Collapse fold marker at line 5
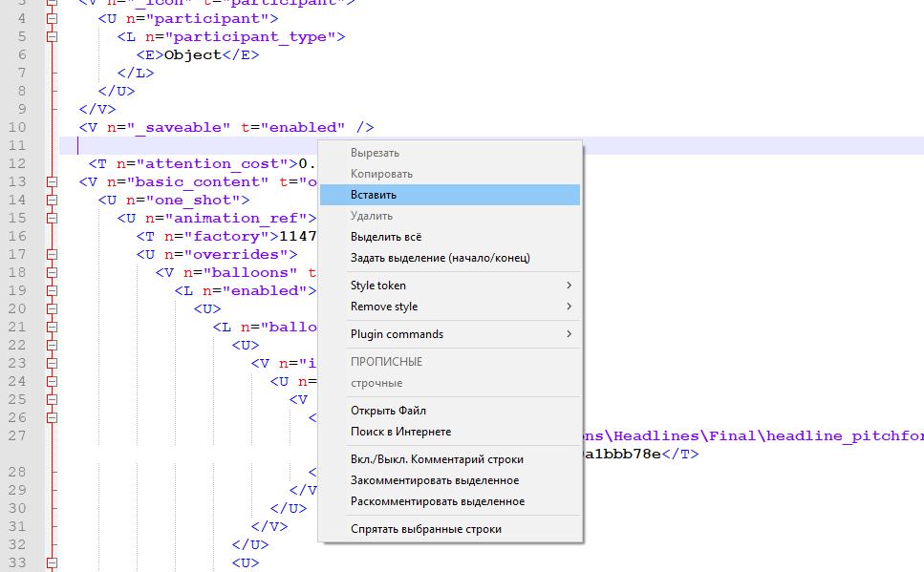 click(x=53, y=36)
